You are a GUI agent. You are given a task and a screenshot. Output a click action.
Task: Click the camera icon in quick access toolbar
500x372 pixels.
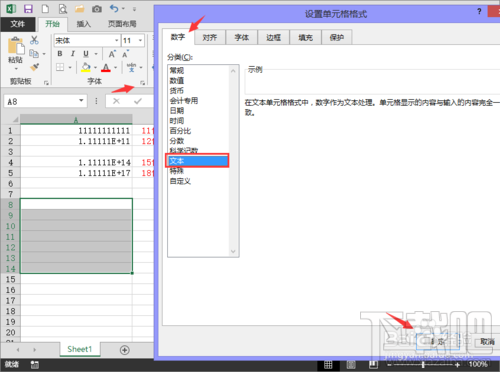click(x=97, y=9)
